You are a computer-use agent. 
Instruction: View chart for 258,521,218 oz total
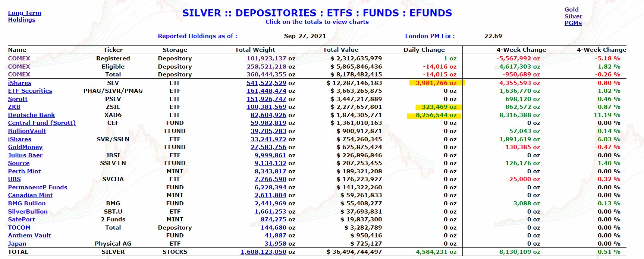pyautogui.click(x=266, y=67)
